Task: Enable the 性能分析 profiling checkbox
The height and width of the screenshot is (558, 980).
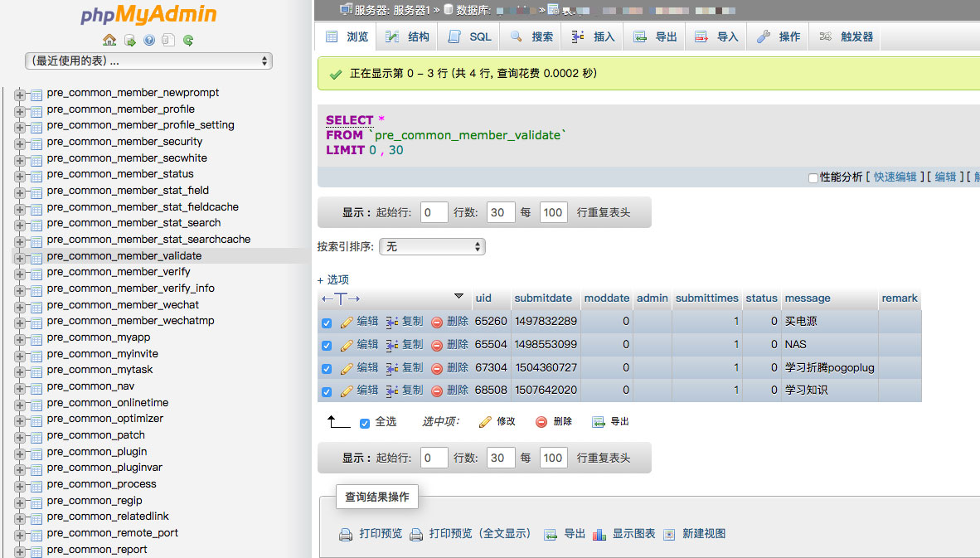Action: click(813, 178)
